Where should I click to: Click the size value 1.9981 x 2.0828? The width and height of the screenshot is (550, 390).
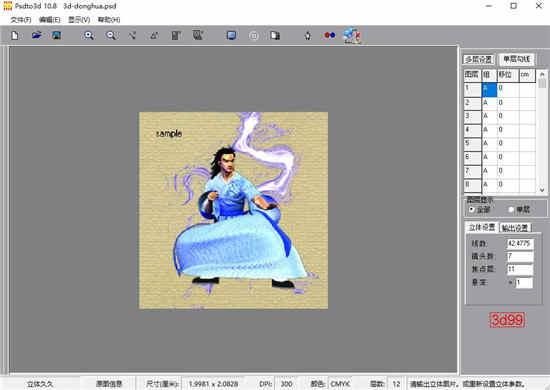click(x=213, y=384)
